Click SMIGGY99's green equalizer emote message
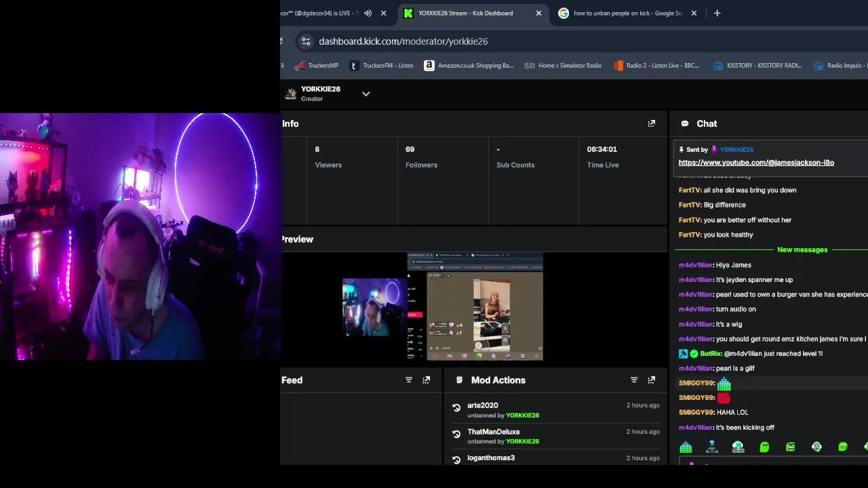This screenshot has width=868, height=488. click(x=724, y=384)
